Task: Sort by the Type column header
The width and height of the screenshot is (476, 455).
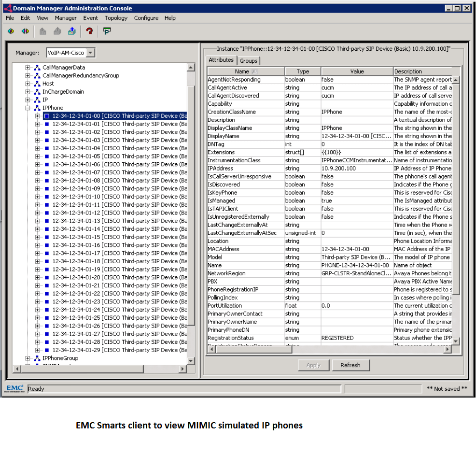Action: click(303, 71)
